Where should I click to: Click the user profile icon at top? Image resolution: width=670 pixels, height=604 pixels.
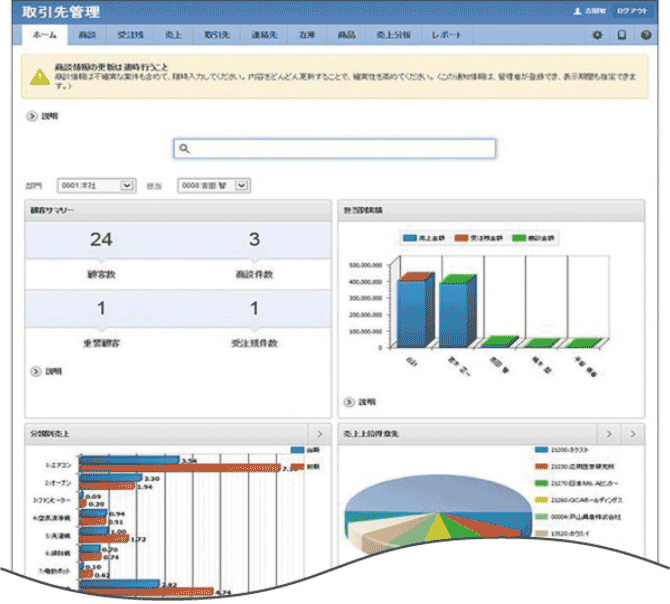click(x=576, y=11)
